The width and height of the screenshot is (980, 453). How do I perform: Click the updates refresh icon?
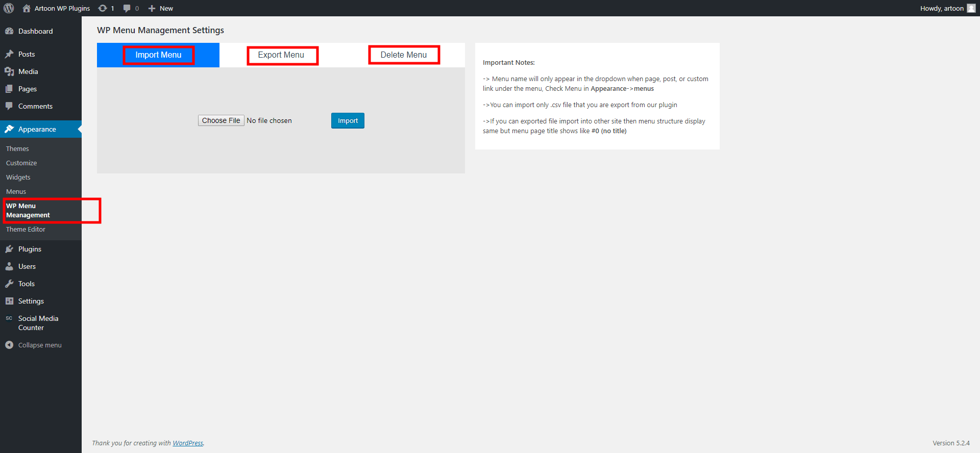click(x=103, y=8)
